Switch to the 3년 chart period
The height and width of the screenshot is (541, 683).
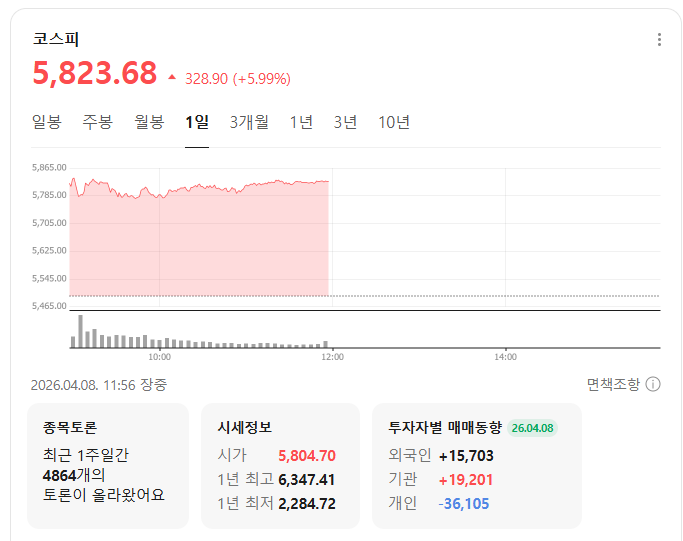click(x=345, y=123)
